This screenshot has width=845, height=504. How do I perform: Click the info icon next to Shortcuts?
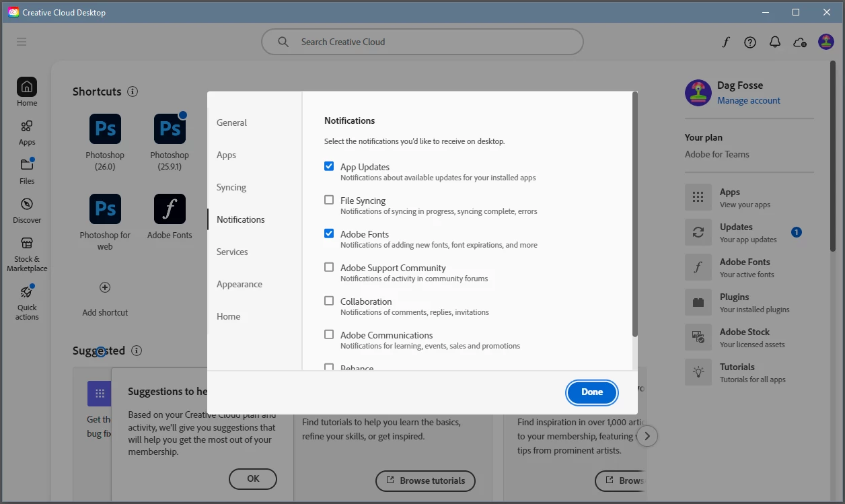[133, 92]
